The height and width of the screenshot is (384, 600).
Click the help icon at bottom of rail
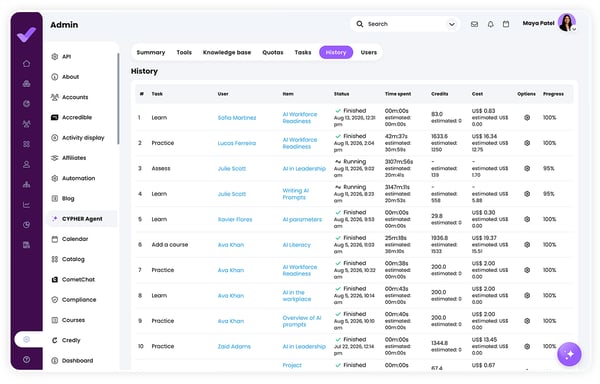26,360
